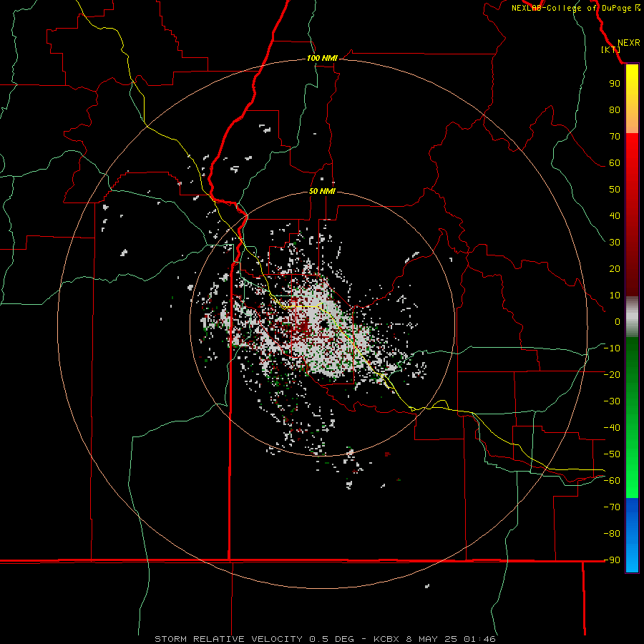Click the 80 value on the velocity scale
Viewport: 644px width, 644px height.
pos(615,109)
